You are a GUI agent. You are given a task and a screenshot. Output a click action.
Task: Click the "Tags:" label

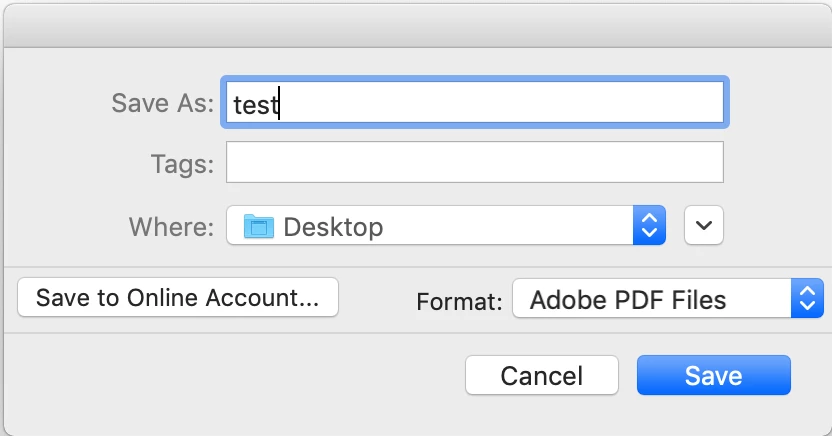182,163
